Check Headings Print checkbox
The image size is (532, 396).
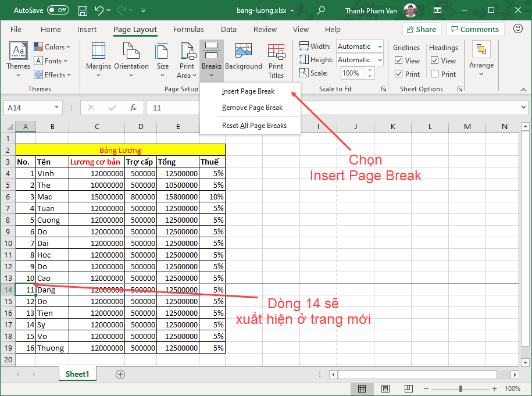(435, 74)
